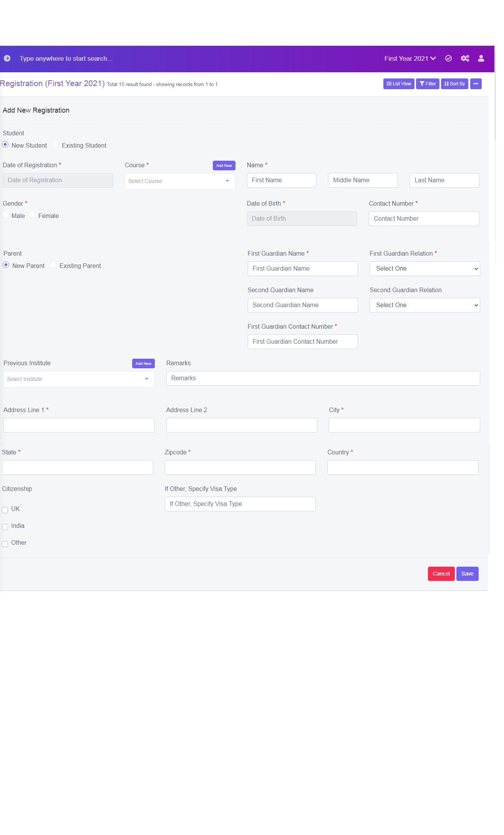Click Add New next to Course
The height and width of the screenshot is (835, 504).
(x=224, y=165)
